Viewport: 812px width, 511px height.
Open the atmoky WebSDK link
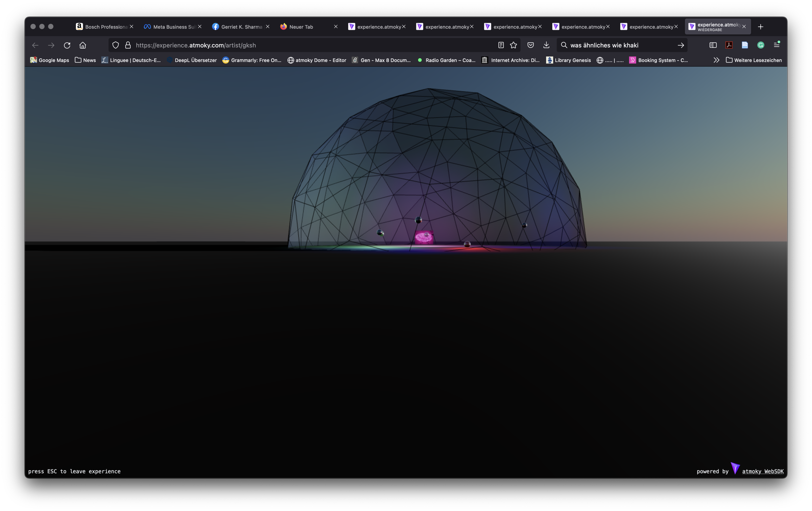[x=762, y=471]
